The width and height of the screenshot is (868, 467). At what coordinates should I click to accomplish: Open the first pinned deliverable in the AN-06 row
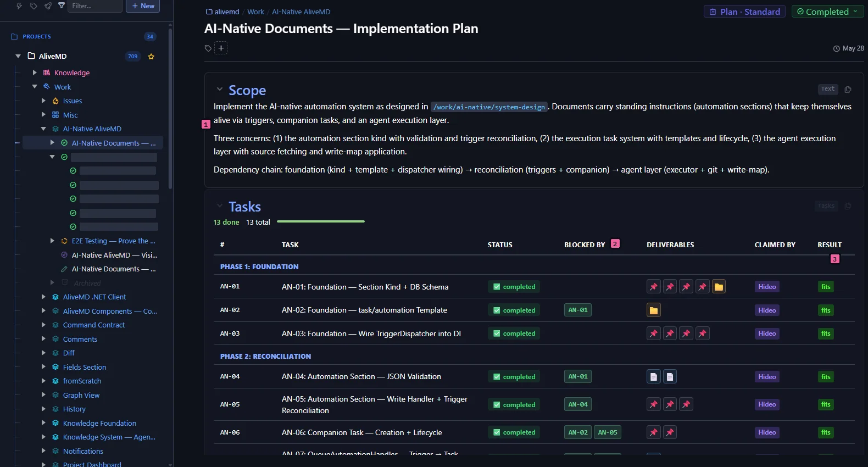pyautogui.click(x=654, y=432)
